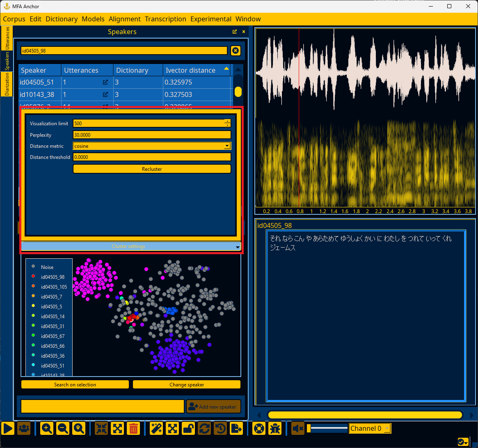This screenshot has width=478, height=448.
Task: Click the Change speaker button
Action: pyautogui.click(x=187, y=384)
